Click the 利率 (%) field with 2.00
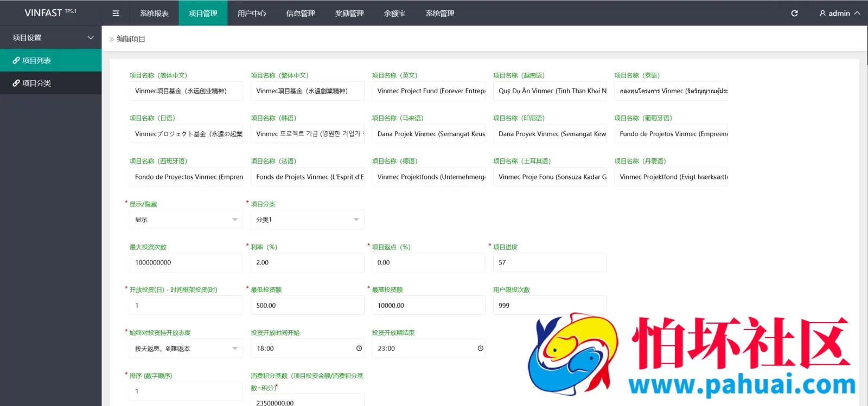868x406 pixels. [307, 262]
